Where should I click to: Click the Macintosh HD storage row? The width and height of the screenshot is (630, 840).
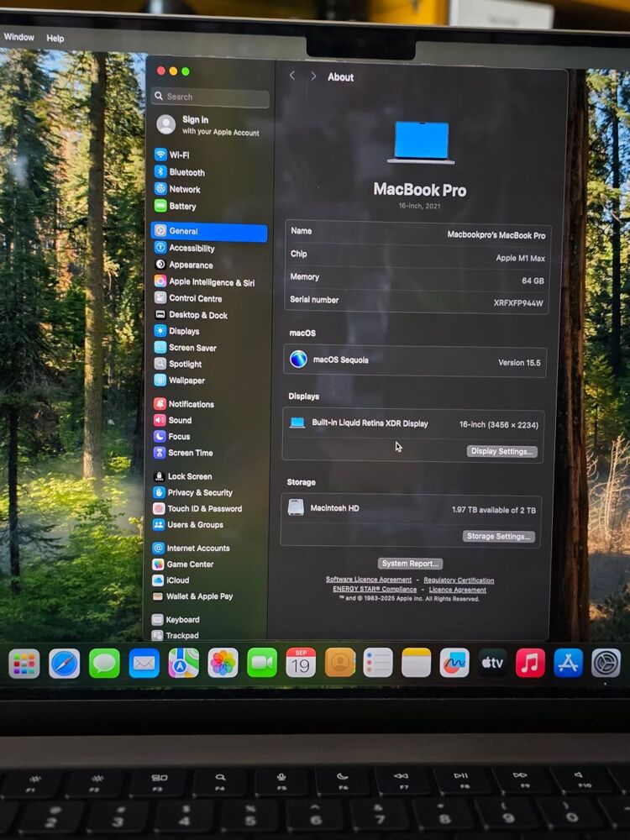(x=412, y=508)
